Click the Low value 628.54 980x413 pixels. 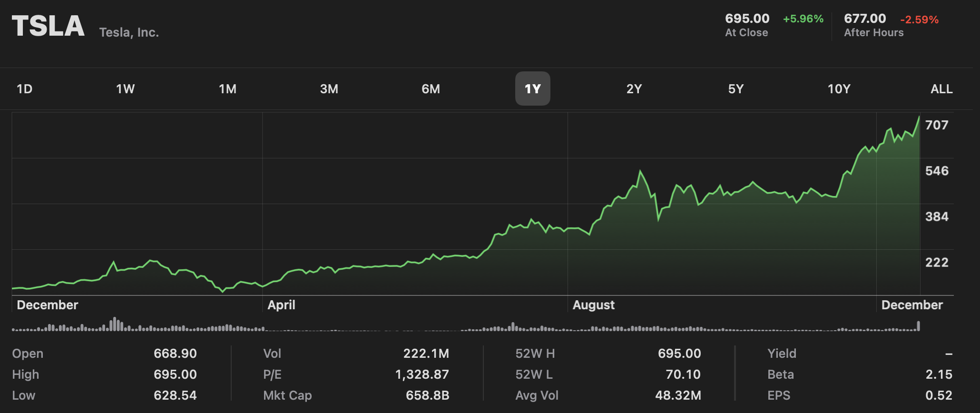point(175,395)
